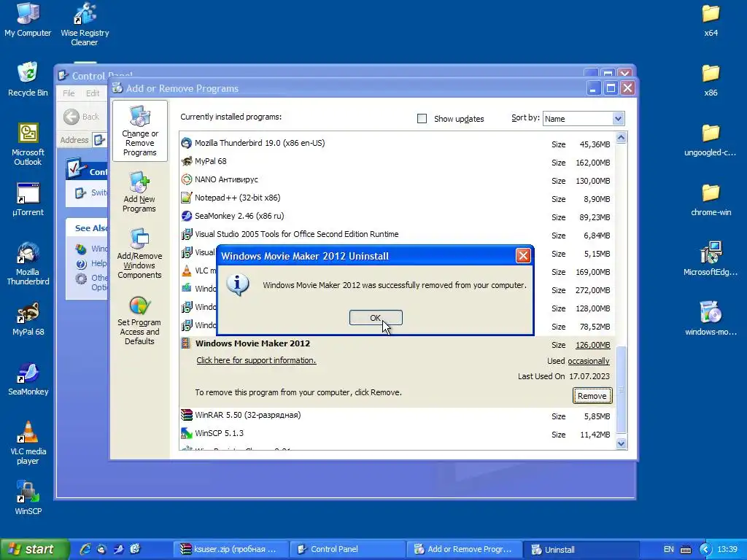Viewport: 747px width, 560px height.
Task: Select WinSCP 5.1.3 icon in the list
Action: pyautogui.click(x=186, y=433)
